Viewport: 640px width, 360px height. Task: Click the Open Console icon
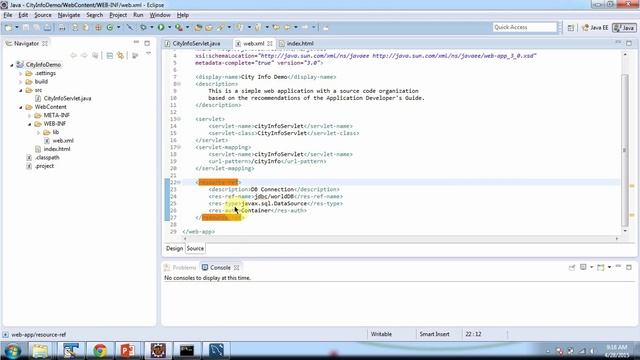(x=600, y=267)
